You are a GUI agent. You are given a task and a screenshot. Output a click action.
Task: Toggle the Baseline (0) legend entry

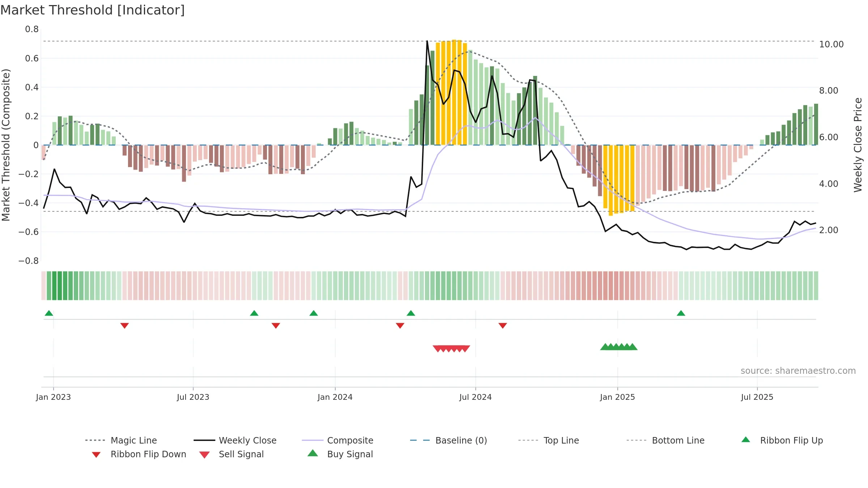(448, 440)
